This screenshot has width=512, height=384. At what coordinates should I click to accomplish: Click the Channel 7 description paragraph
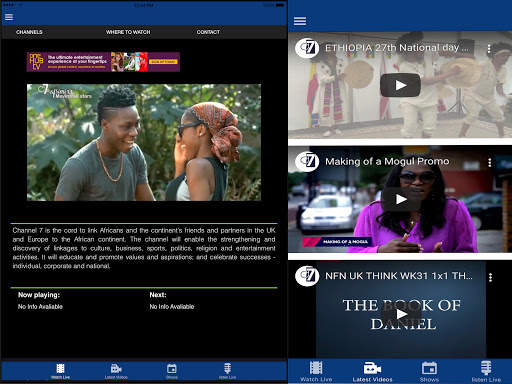click(144, 248)
